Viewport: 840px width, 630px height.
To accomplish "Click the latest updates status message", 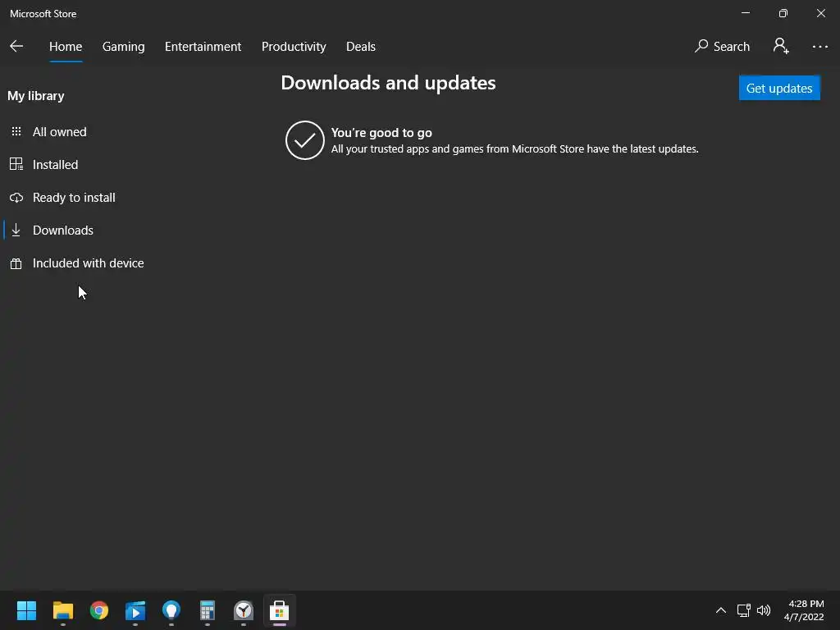I will [x=515, y=149].
